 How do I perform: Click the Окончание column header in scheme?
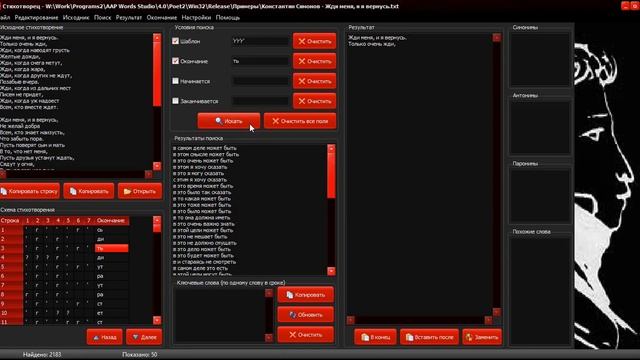[112, 220]
